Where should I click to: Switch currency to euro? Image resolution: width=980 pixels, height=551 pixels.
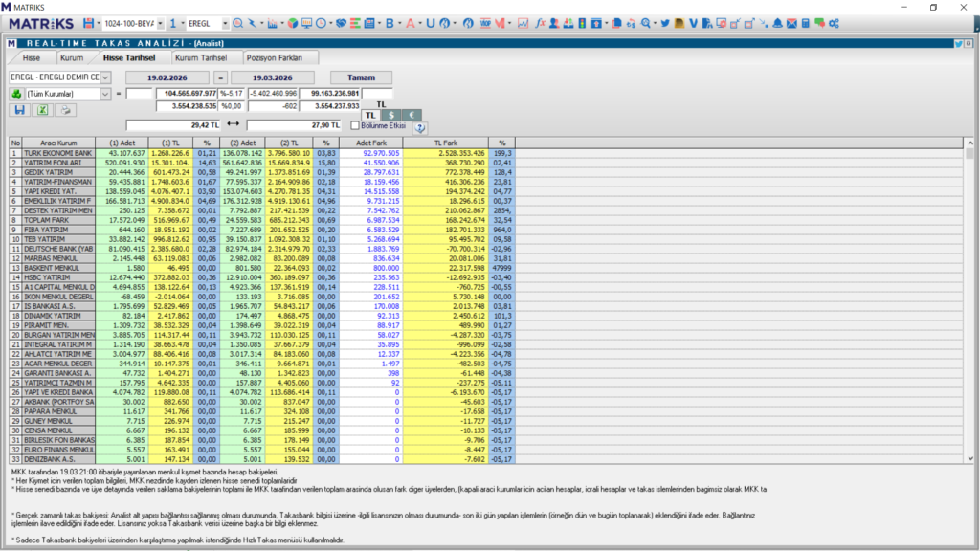point(412,115)
